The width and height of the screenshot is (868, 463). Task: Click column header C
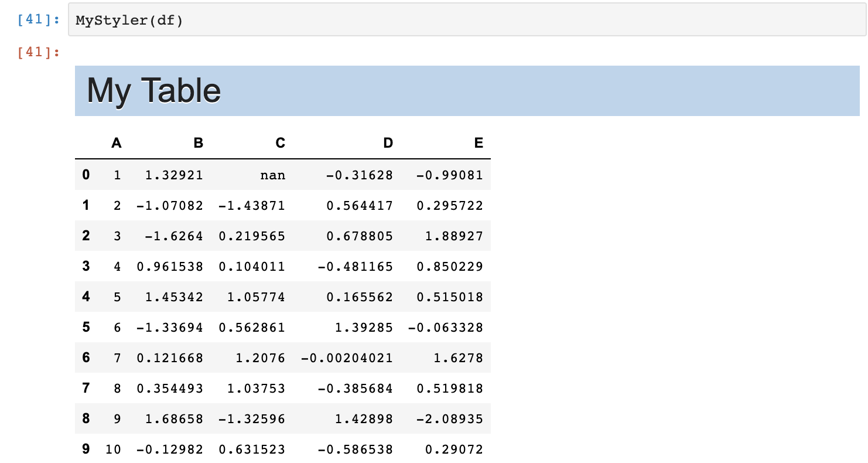280,143
